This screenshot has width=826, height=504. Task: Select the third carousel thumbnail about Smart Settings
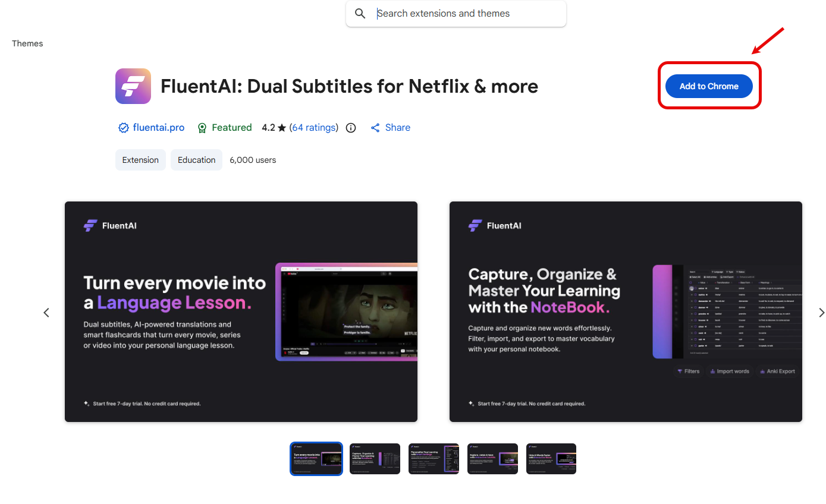[x=434, y=459]
